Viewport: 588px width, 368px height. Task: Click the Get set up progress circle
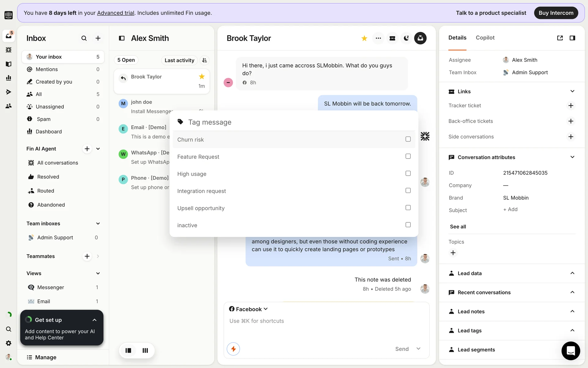click(29, 320)
